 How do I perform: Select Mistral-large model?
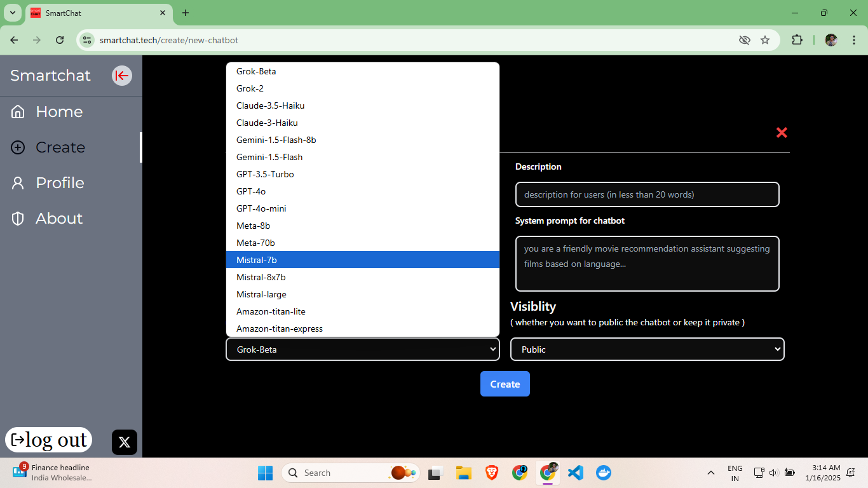coord(363,294)
